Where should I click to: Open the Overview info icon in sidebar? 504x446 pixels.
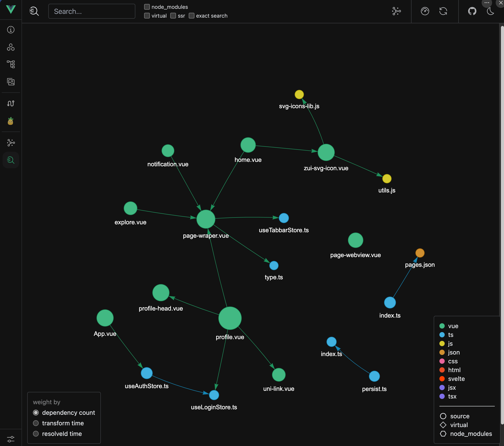point(11,30)
